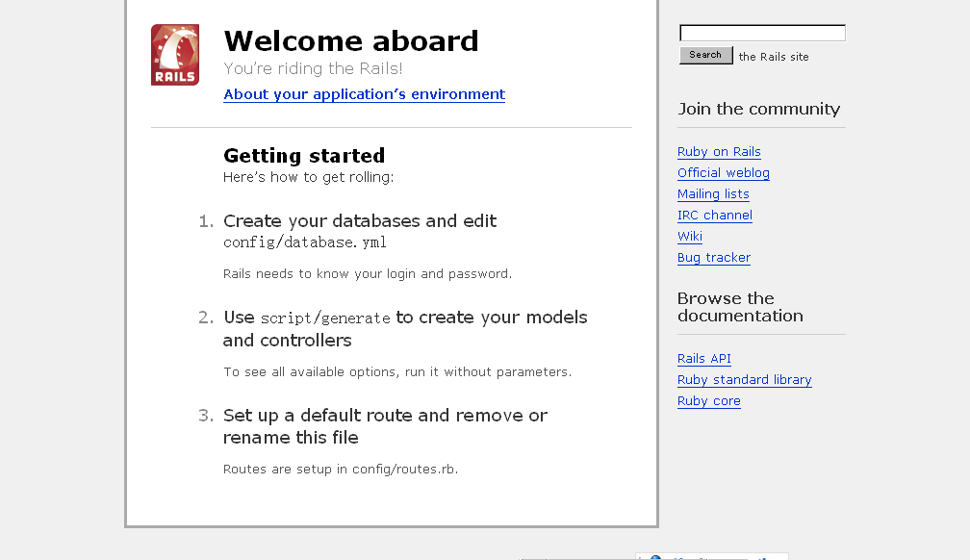Click 'Set up a default route' step
The width and height of the screenshot is (970, 560).
385,425
